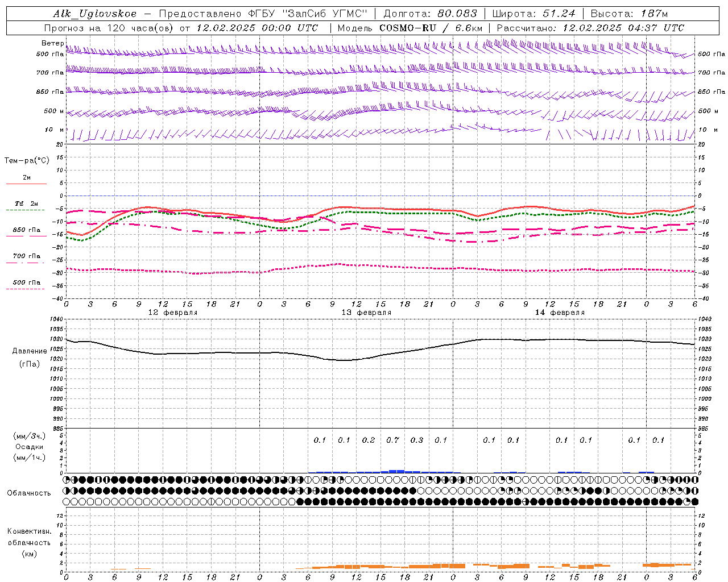Select the 13 февраля date label

point(366,313)
